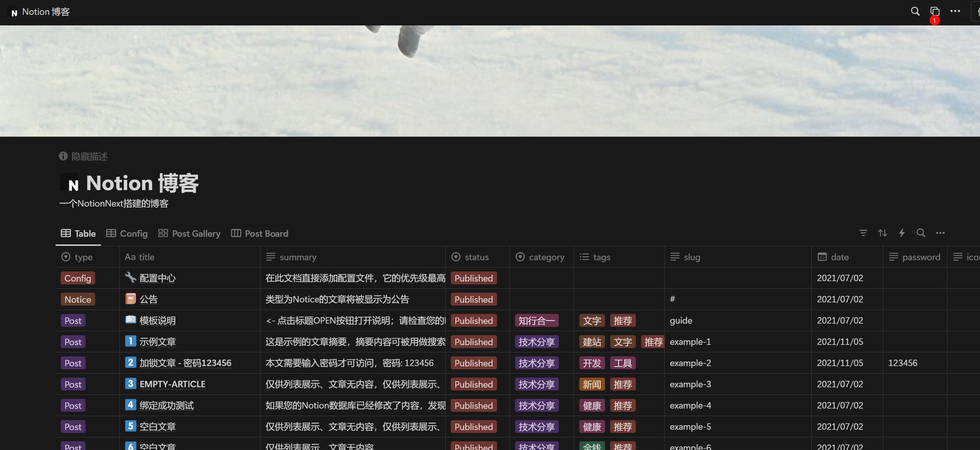Click the Published status of 配置中心 row
980x450 pixels.
click(x=474, y=278)
